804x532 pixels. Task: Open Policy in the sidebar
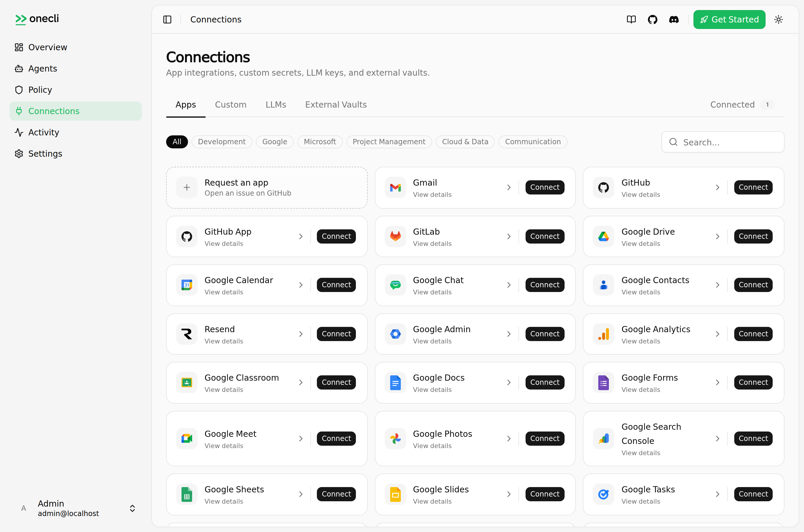tap(76, 90)
